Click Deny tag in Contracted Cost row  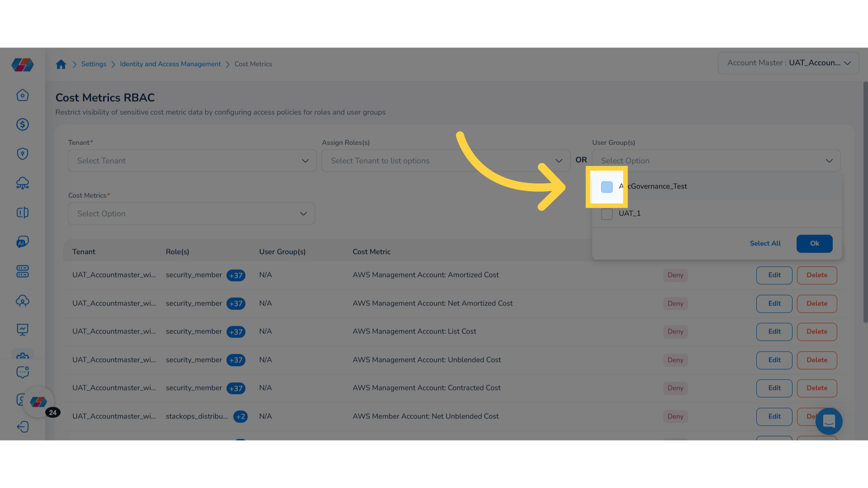coord(675,388)
